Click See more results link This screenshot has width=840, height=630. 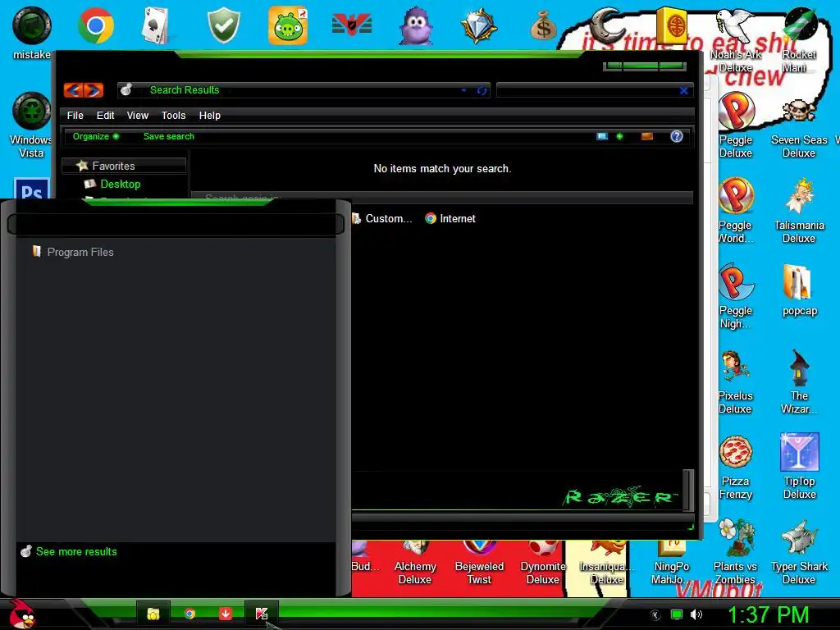point(69,552)
